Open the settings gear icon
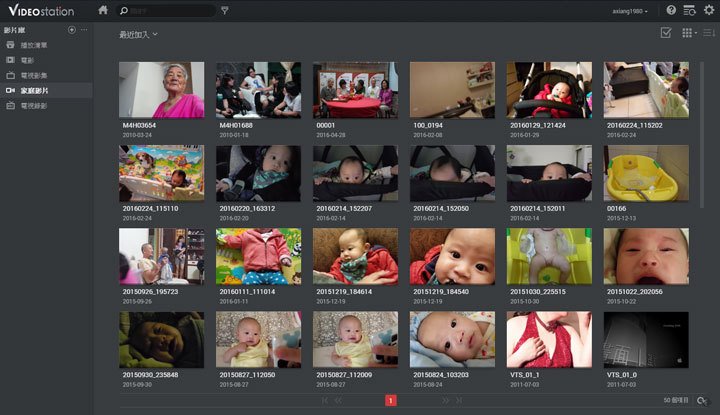The height and width of the screenshot is (415, 720). click(708, 10)
